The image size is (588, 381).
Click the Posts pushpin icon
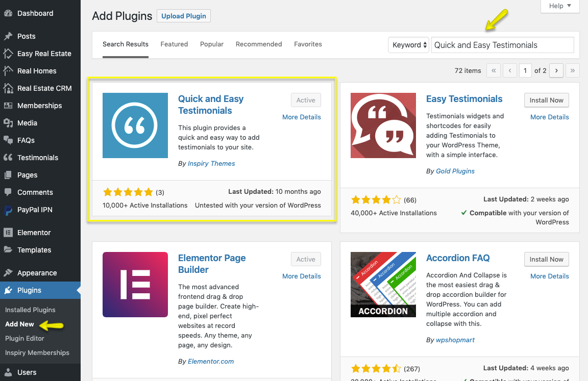pyautogui.click(x=8, y=36)
